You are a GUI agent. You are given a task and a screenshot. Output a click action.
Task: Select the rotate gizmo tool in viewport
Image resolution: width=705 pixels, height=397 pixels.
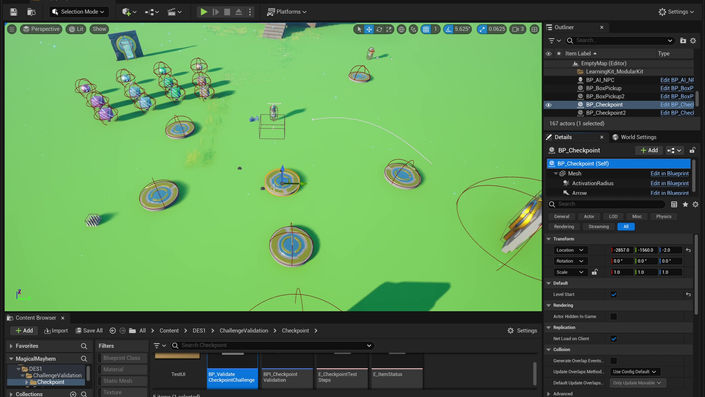[379, 29]
